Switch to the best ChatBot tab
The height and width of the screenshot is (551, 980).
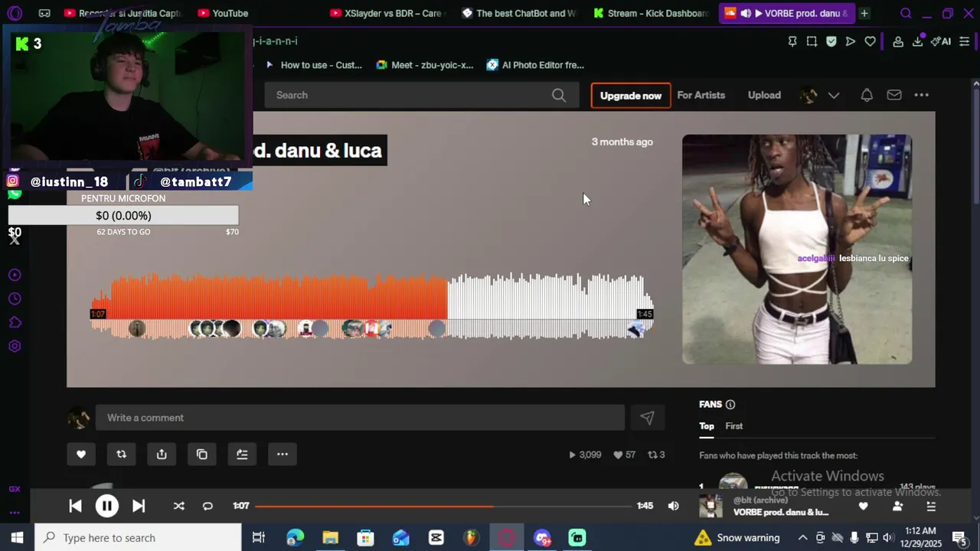(x=519, y=13)
